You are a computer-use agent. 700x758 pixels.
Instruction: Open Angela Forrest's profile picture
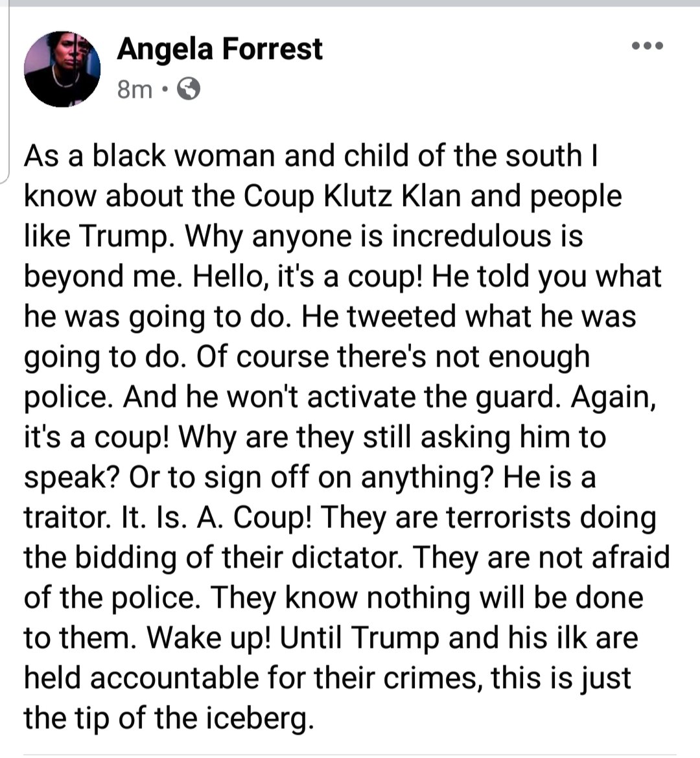click(62, 69)
